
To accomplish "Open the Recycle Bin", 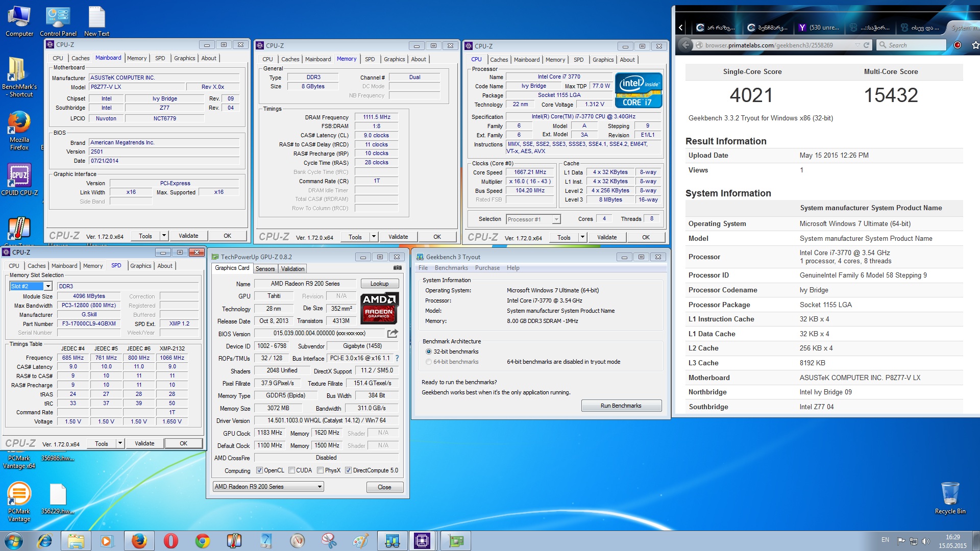I will tap(950, 498).
